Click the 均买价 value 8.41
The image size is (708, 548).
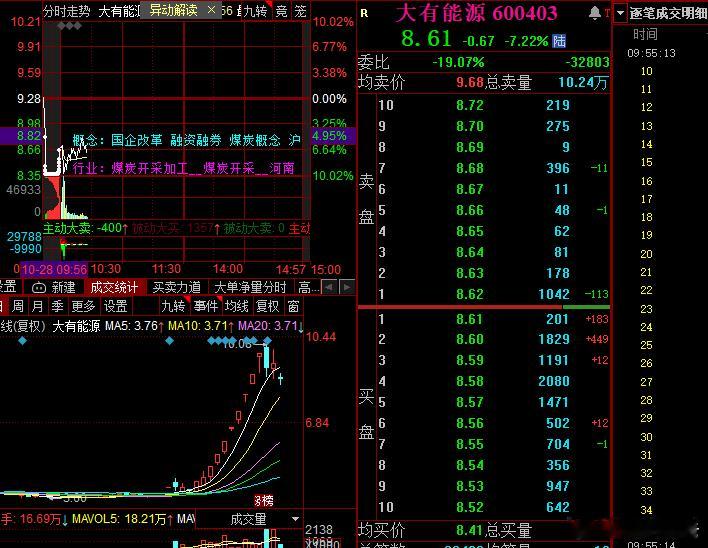tap(470, 529)
